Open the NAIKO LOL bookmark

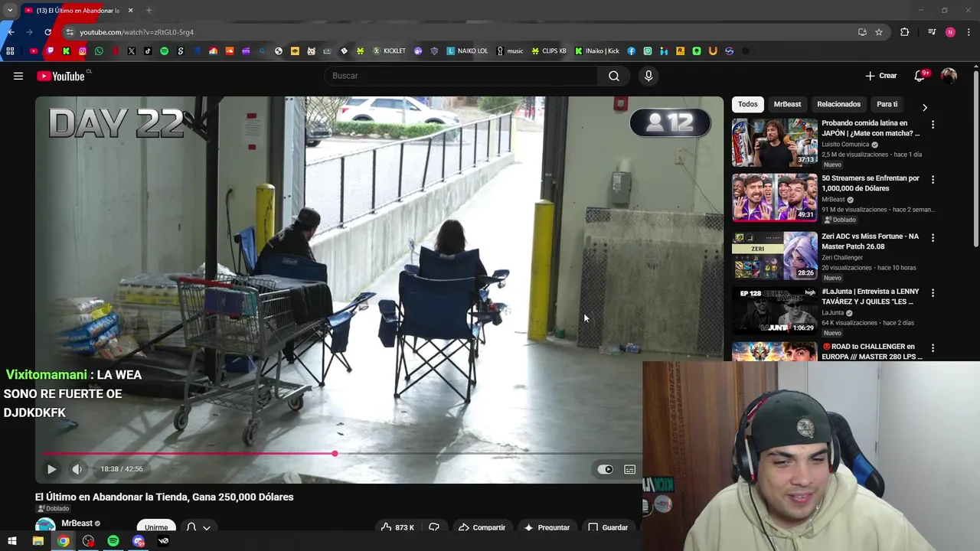tap(467, 51)
